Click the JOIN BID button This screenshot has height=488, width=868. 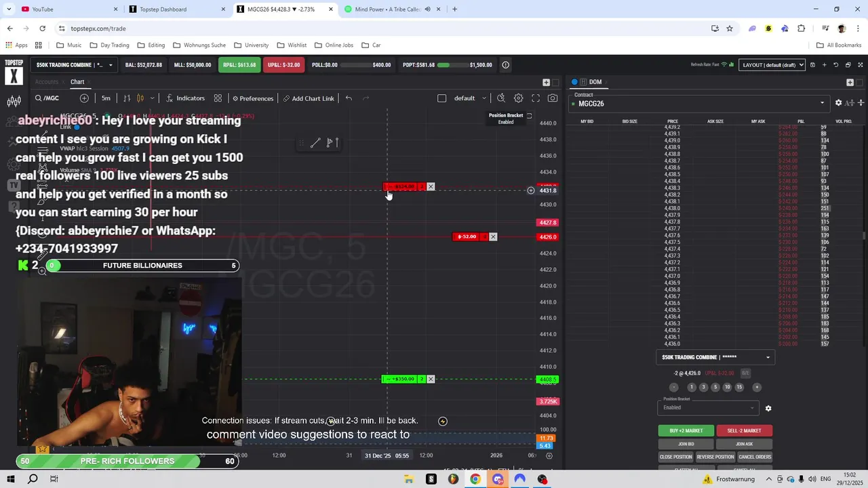click(686, 444)
